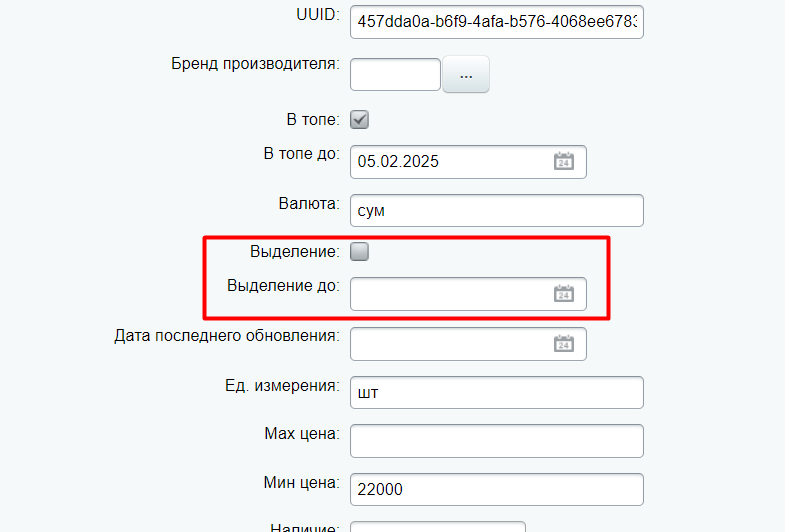Click the Валюта label text
Screen dimensions: 785x532
click(x=309, y=204)
